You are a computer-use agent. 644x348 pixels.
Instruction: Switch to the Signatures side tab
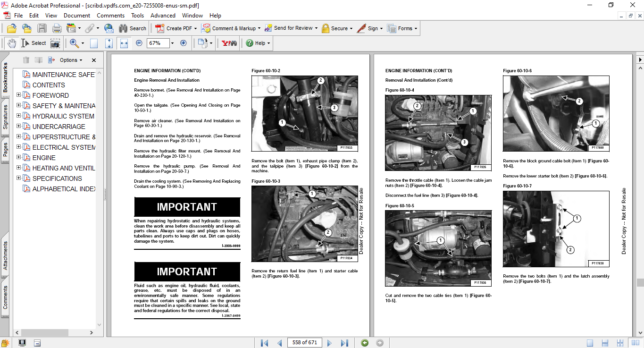click(x=5, y=118)
